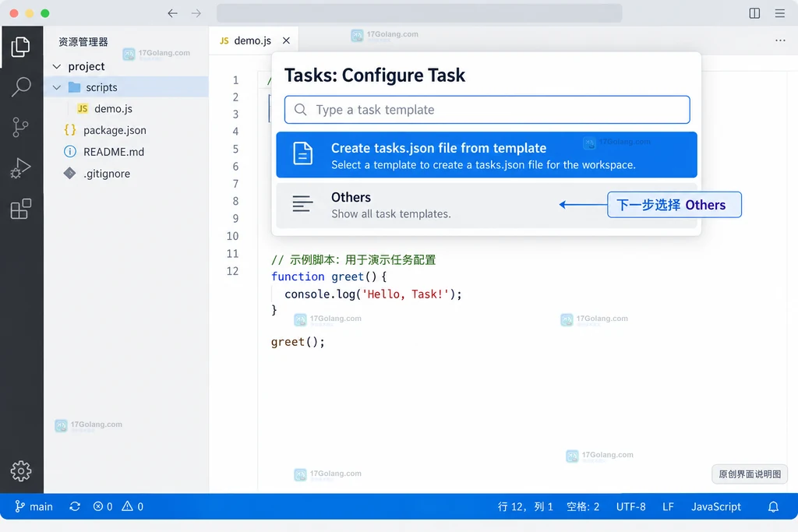Click the sync changes icon in status bar

[x=75, y=506]
